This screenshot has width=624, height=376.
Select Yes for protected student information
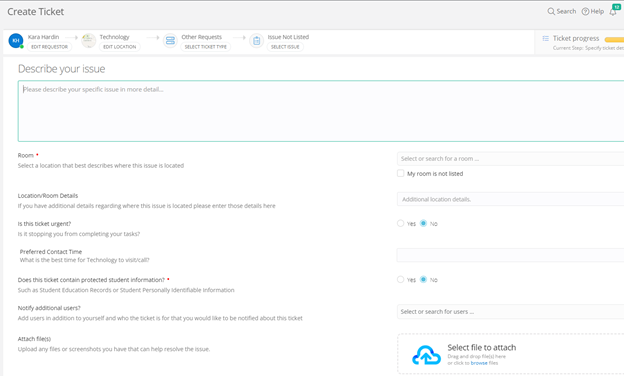click(x=400, y=279)
